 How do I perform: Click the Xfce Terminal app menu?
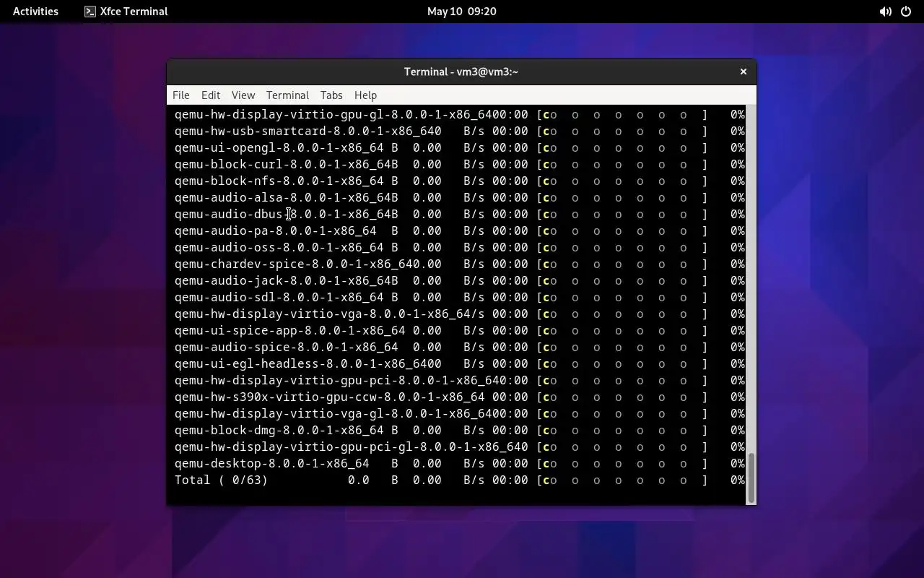(x=126, y=12)
